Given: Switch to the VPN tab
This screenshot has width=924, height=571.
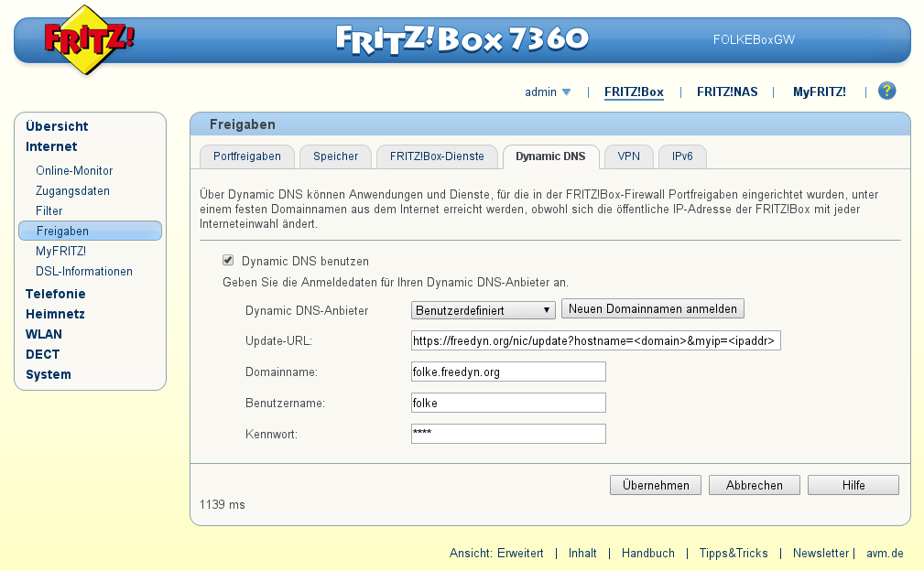Looking at the screenshot, I should (x=628, y=156).
